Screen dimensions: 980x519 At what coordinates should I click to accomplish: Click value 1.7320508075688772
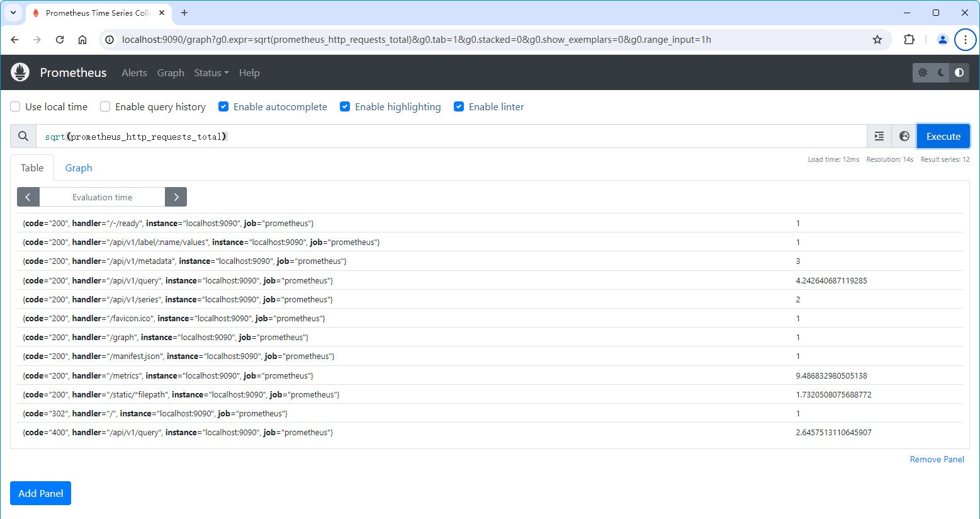833,394
